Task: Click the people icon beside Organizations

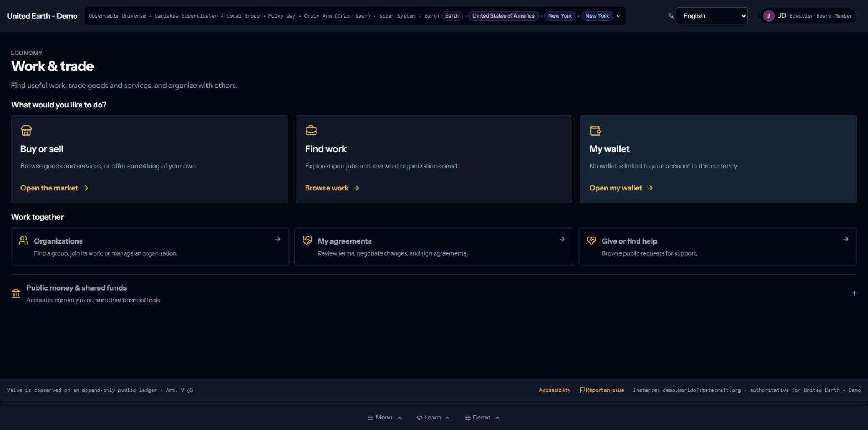Action: click(23, 241)
